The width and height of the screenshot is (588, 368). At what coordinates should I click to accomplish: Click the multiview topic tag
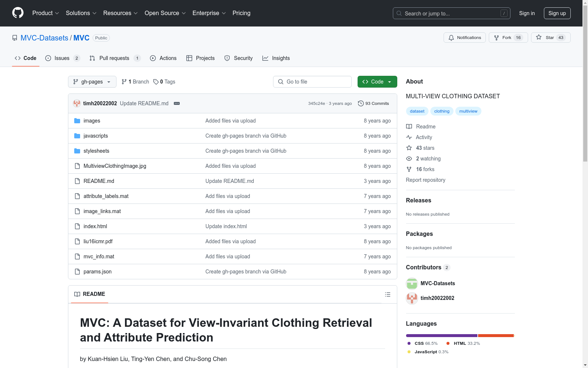tap(468, 111)
